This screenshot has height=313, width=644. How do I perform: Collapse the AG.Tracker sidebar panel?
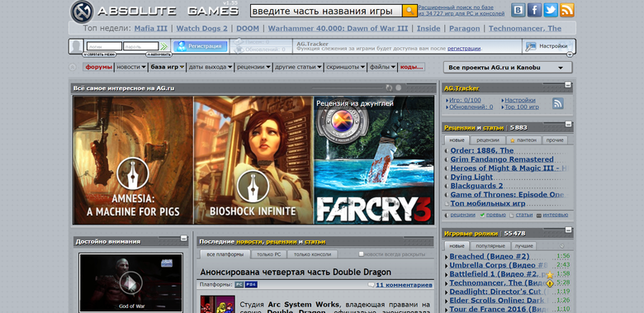567,85
